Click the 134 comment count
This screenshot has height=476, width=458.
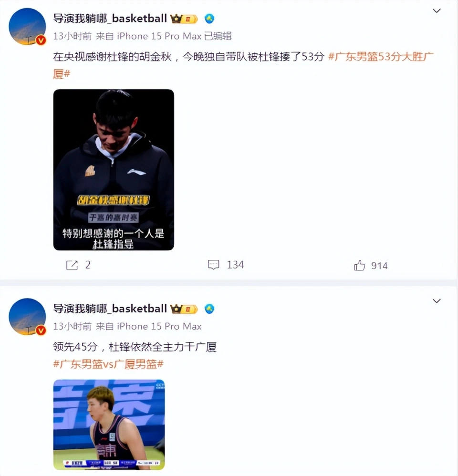pos(235,265)
